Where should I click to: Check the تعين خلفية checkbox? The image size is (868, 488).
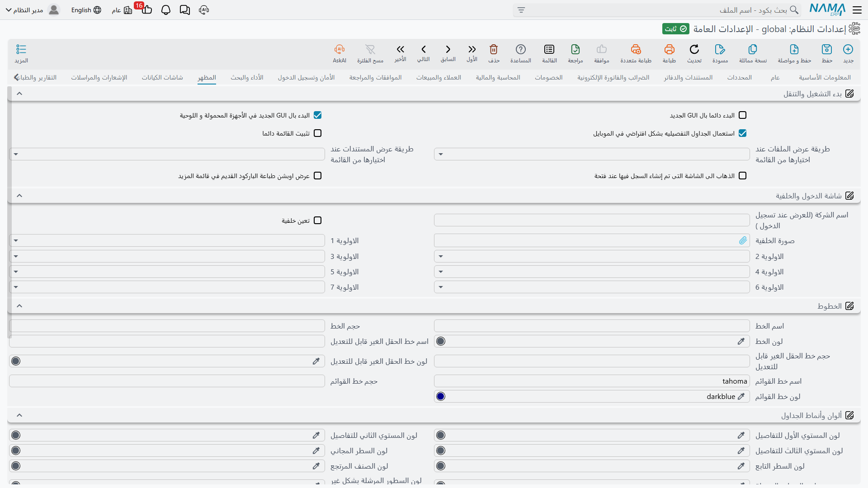click(317, 221)
